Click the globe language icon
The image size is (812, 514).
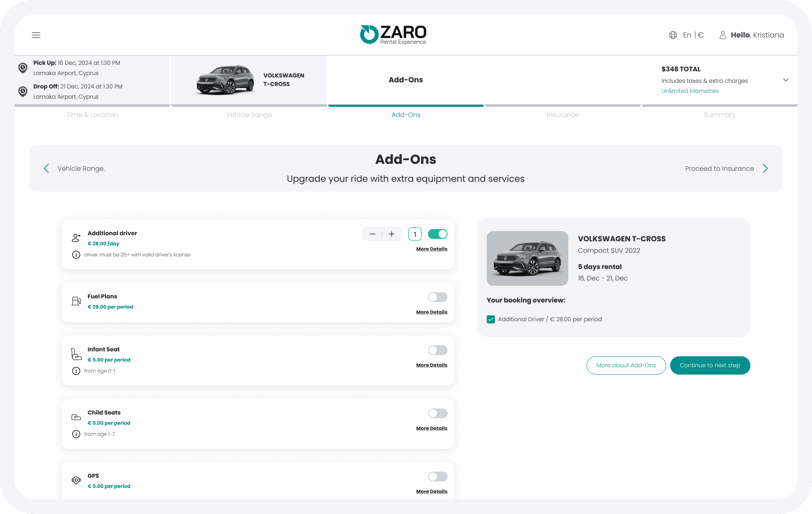(673, 35)
